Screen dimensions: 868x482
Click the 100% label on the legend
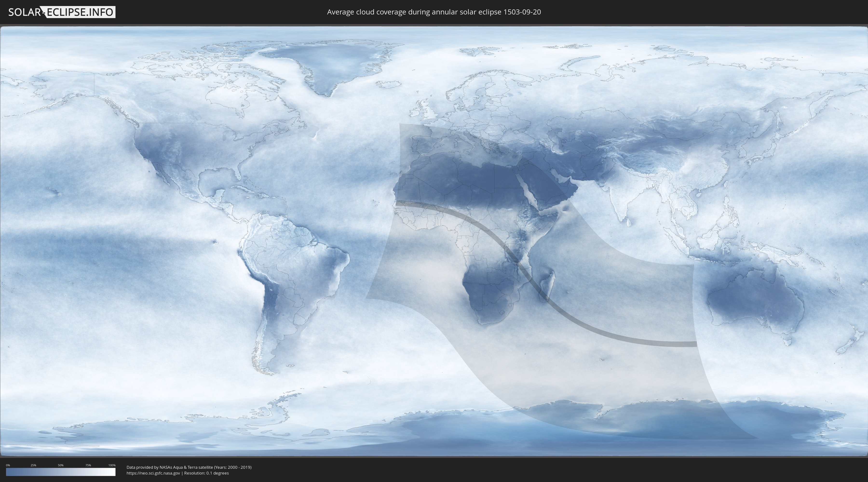point(112,465)
